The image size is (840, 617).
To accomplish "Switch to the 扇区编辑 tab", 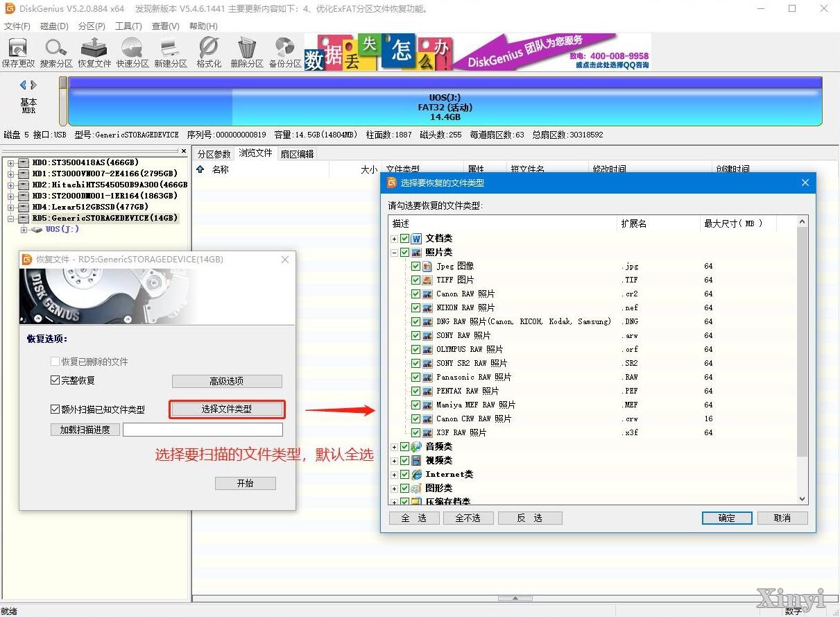I will (297, 154).
